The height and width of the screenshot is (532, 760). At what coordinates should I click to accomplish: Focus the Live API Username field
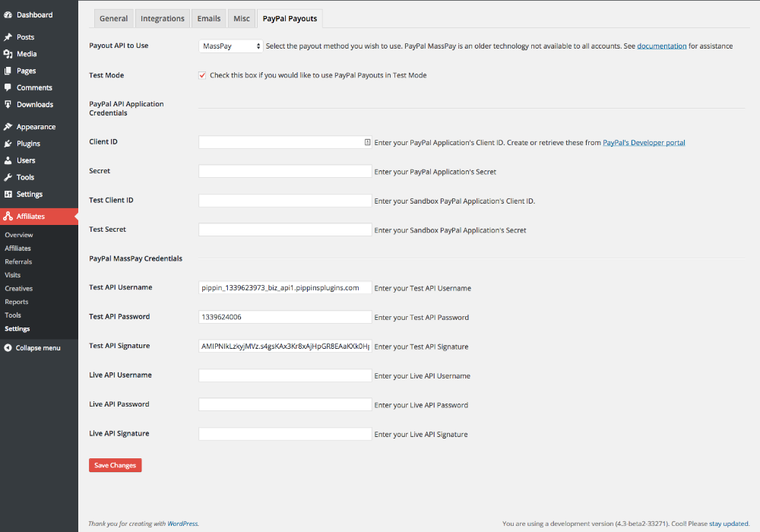coord(285,375)
